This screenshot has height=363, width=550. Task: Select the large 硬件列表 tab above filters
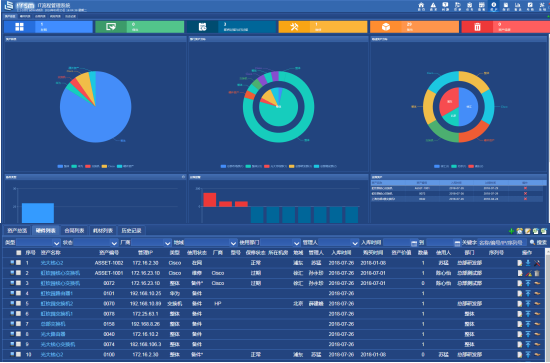(46, 231)
